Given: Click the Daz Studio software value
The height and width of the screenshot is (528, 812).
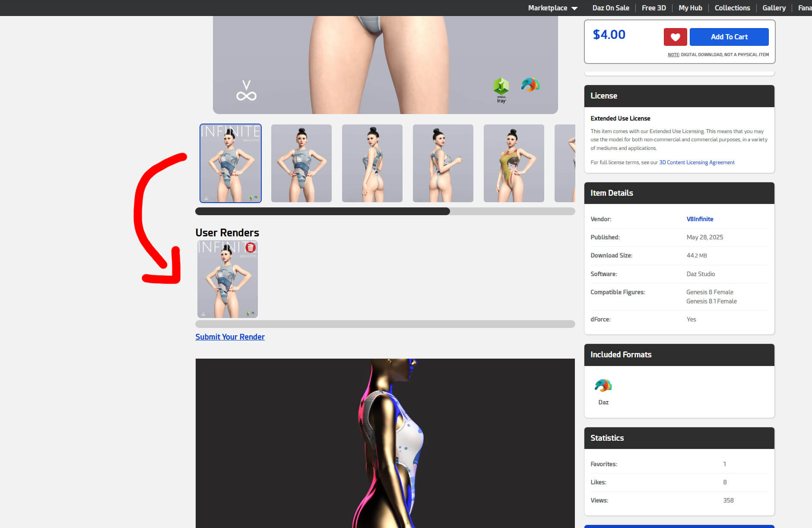Looking at the screenshot, I should pyautogui.click(x=701, y=274).
